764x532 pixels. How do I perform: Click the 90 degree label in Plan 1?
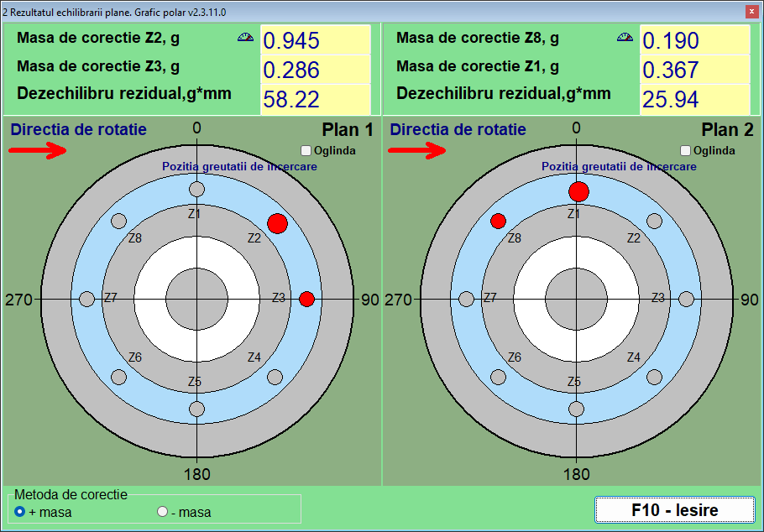tap(369, 300)
